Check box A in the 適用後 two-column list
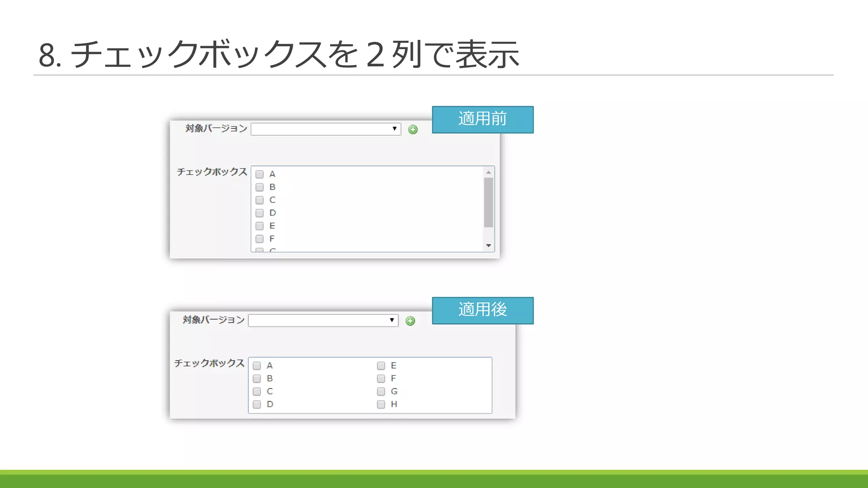The width and height of the screenshot is (868, 488). pyautogui.click(x=257, y=366)
